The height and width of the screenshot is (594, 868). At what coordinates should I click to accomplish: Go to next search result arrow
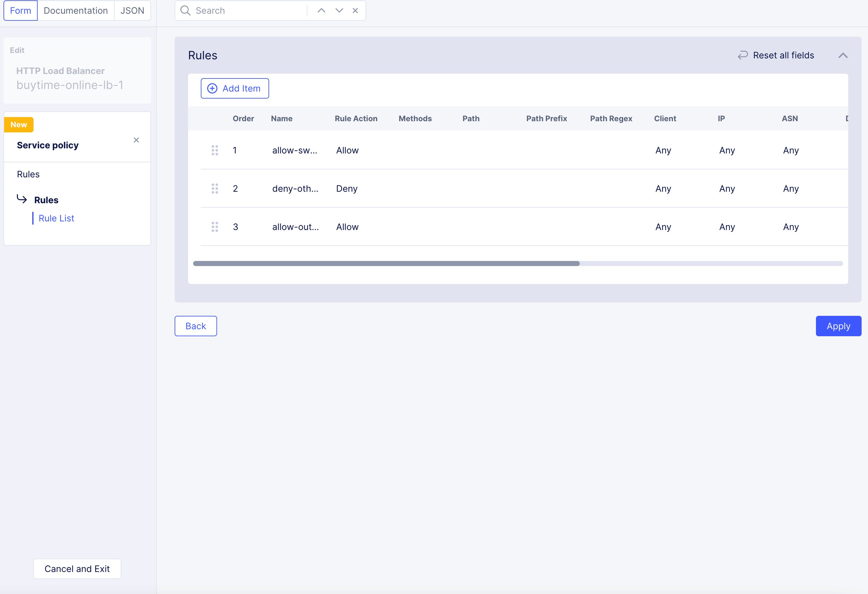point(339,11)
